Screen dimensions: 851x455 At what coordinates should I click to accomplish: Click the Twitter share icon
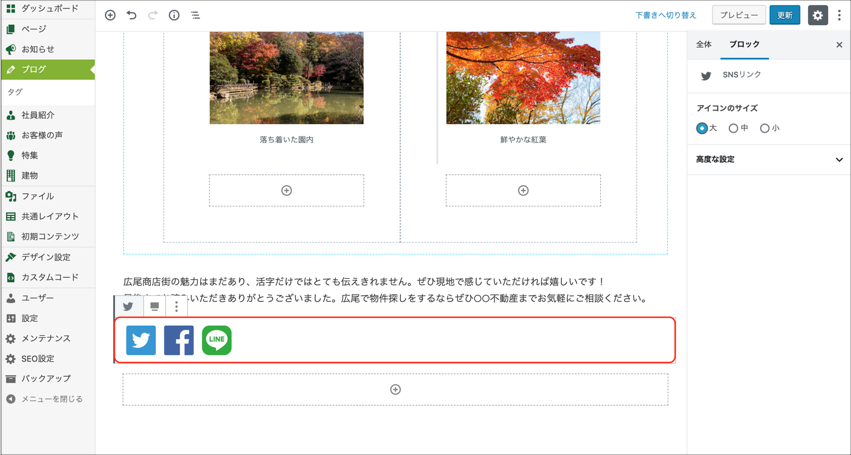(x=141, y=341)
